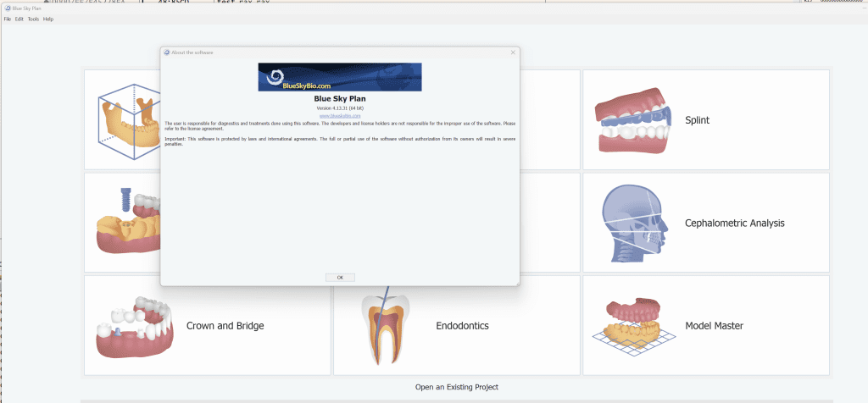Click the BlueSkyBio.com banner logo
This screenshot has width=868, height=403.
click(x=340, y=77)
